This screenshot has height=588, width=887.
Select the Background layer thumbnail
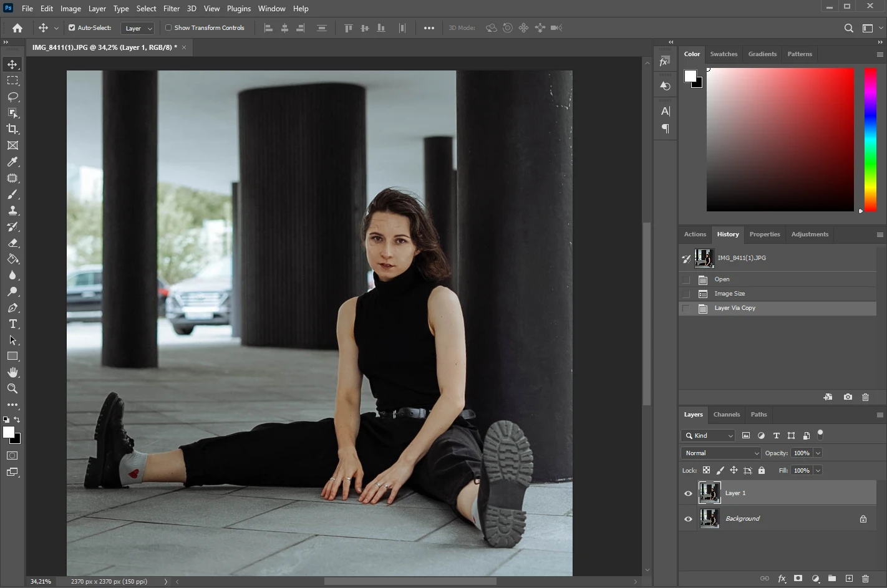click(709, 519)
